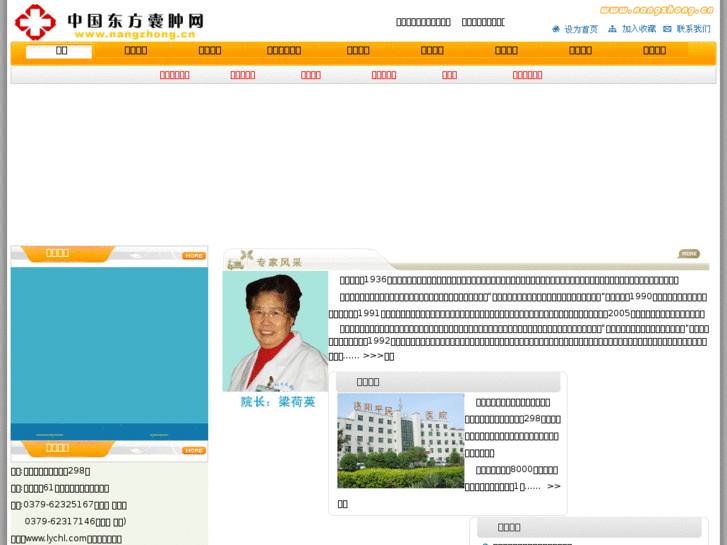
Task: Click the www.nangzhong.cn address under the logo
Action: pyautogui.click(x=135, y=34)
